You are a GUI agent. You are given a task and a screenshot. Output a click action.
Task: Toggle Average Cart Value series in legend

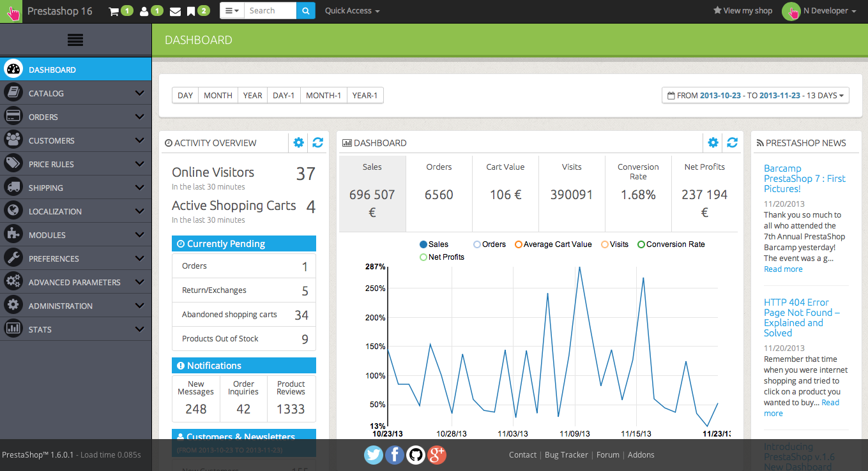pos(553,244)
